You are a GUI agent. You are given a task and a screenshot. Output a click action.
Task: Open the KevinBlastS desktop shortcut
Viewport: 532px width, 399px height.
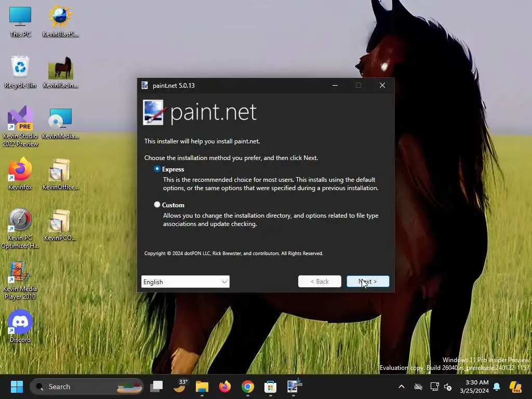pyautogui.click(x=60, y=21)
